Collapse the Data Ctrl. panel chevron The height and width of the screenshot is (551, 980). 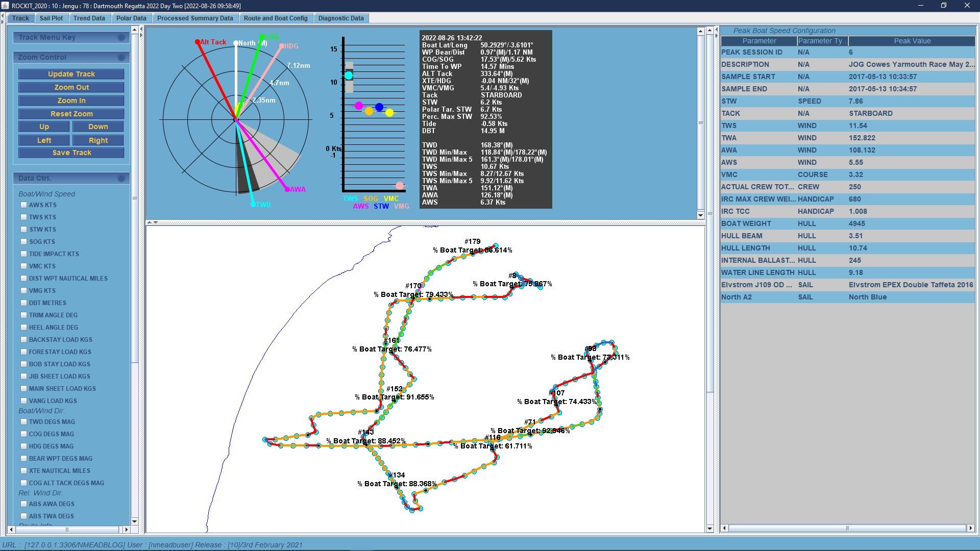coord(121,178)
